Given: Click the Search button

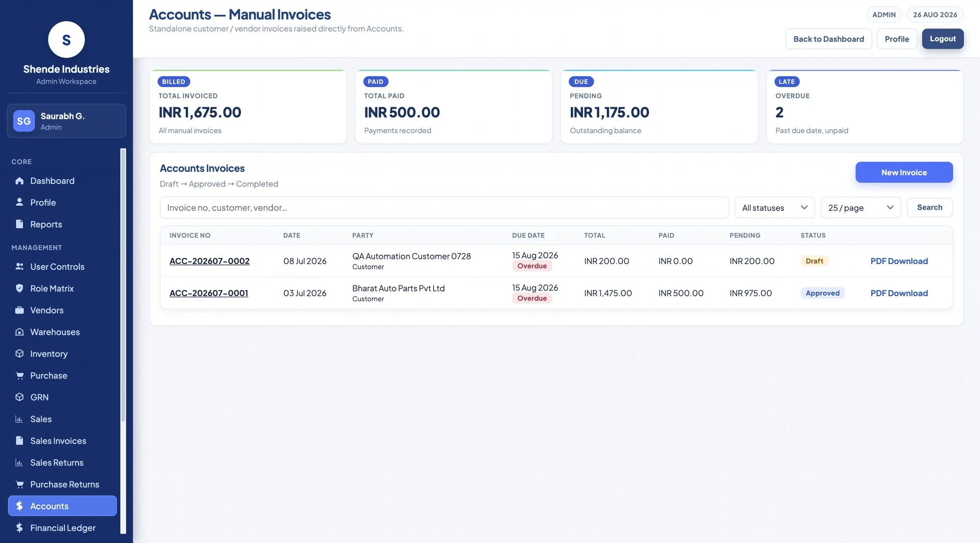Looking at the screenshot, I should pyautogui.click(x=930, y=208).
